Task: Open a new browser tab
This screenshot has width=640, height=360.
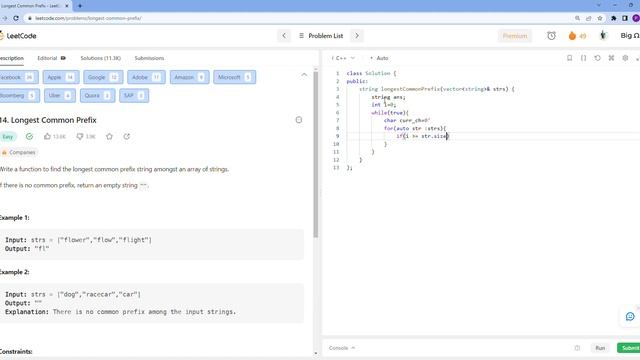Action: [80, 6]
